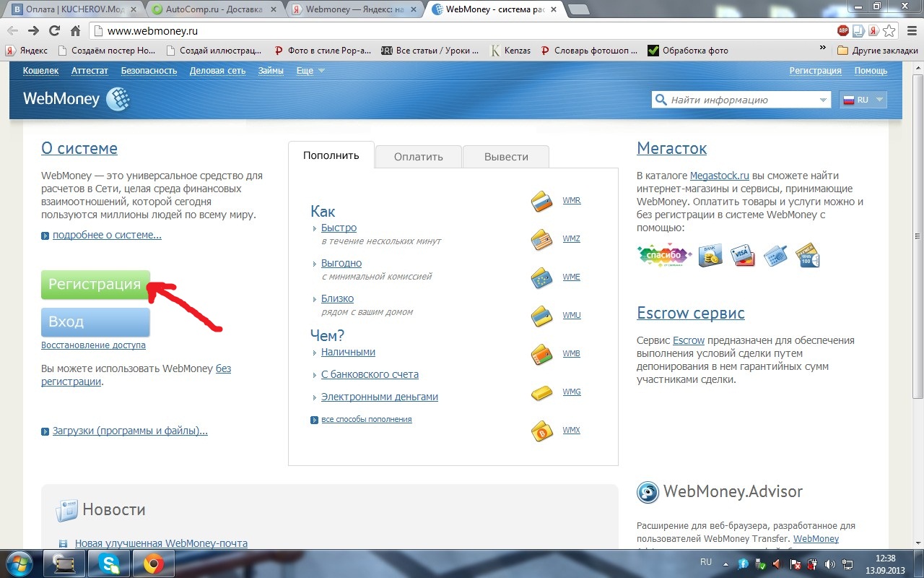
Task: Expand the search field dropdown arrow
Action: pyautogui.click(x=824, y=100)
